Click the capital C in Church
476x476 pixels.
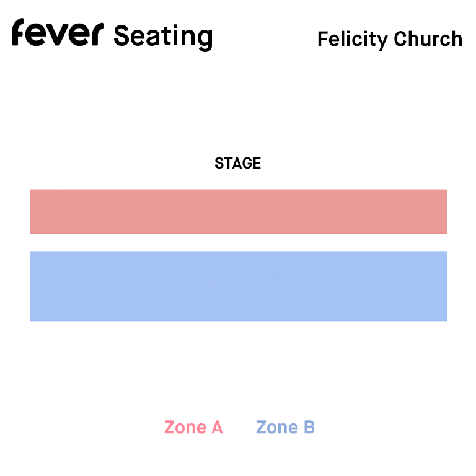[402, 39]
